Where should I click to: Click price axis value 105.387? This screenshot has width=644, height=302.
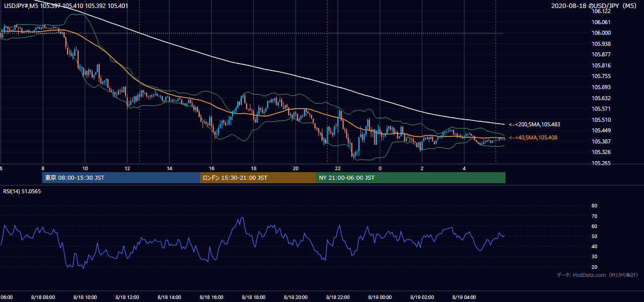click(x=601, y=141)
